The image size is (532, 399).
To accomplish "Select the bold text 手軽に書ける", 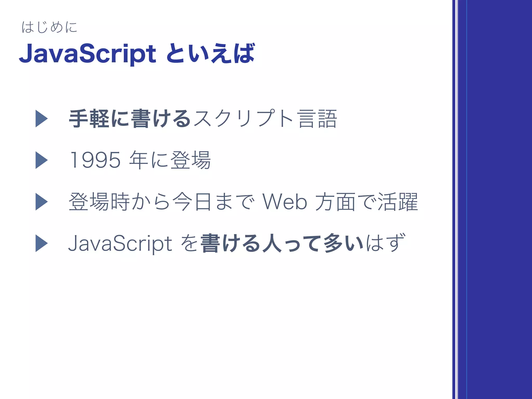I will coord(130,119).
